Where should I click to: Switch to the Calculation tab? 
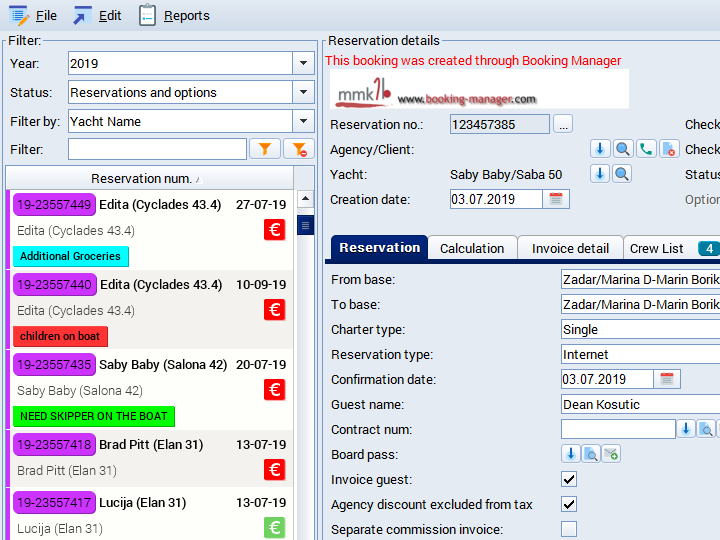[472, 248]
